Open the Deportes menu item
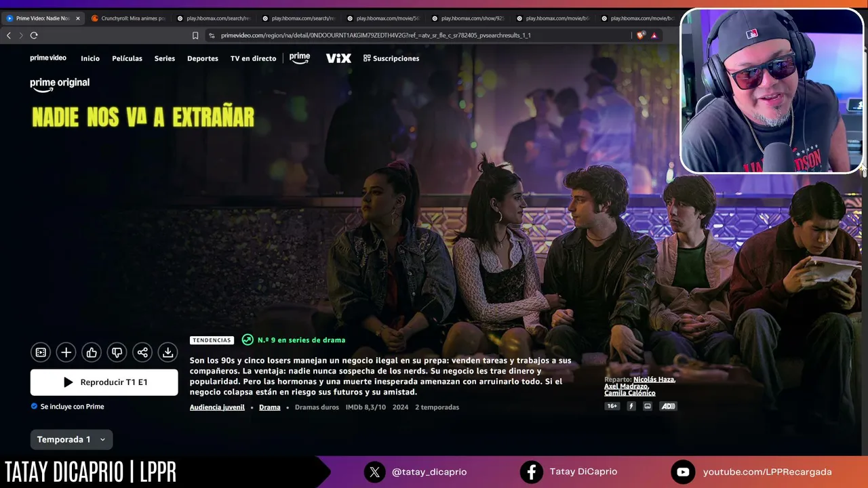This screenshot has width=868, height=488. coord(203,58)
